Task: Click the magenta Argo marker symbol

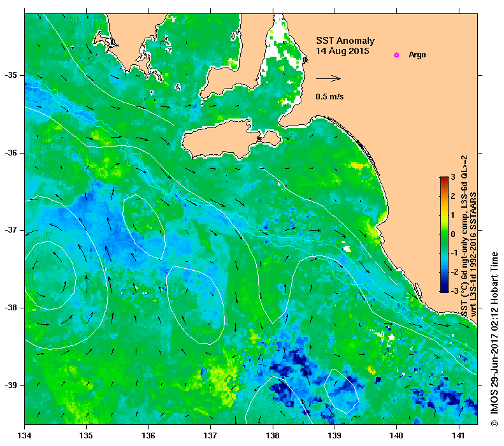Action: point(396,55)
